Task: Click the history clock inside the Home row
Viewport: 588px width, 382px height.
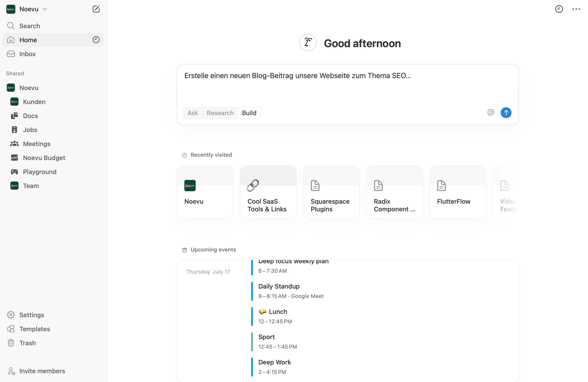Action: click(x=96, y=40)
